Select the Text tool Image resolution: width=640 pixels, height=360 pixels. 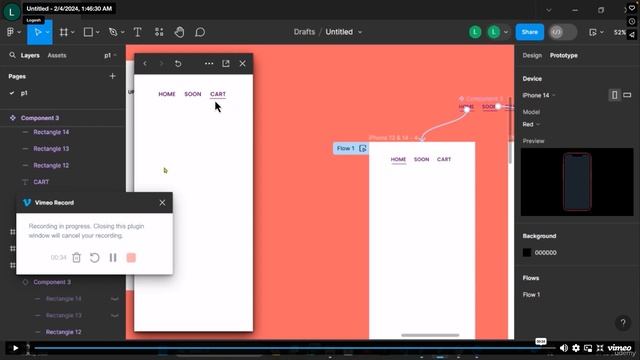click(138, 32)
